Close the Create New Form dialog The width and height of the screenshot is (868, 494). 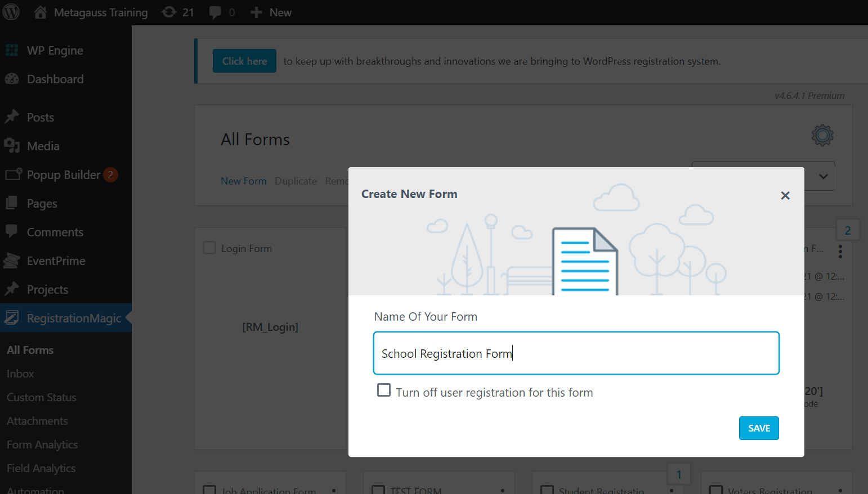point(785,195)
